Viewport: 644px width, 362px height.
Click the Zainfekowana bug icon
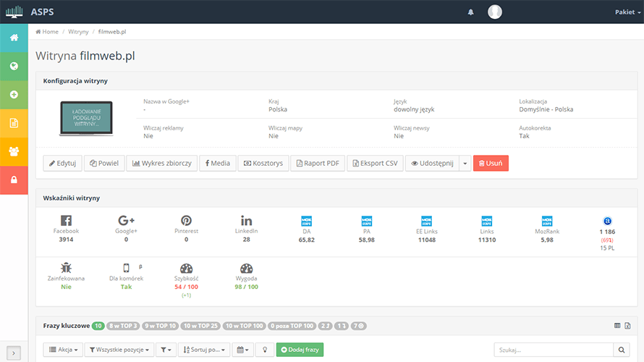coord(66,269)
